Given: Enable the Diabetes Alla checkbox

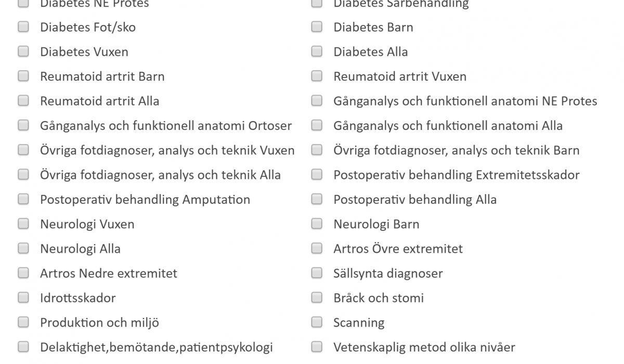Looking at the screenshot, I should pos(317,51).
